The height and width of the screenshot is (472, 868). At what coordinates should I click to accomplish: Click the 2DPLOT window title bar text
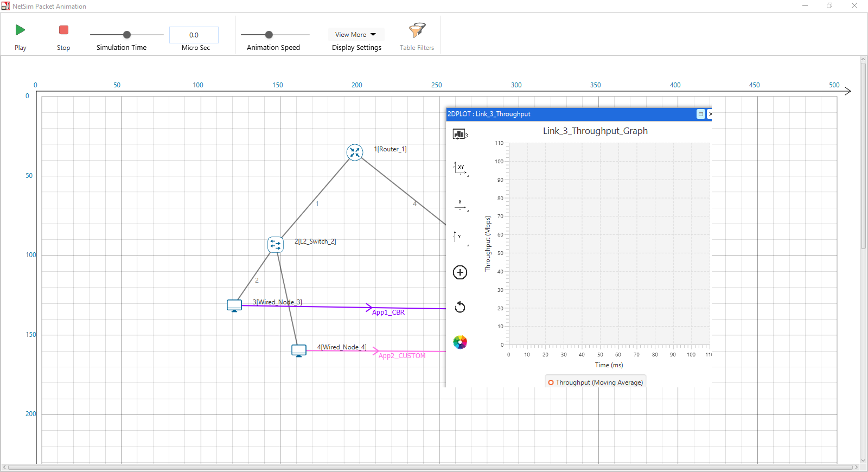pyautogui.click(x=489, y=114)
